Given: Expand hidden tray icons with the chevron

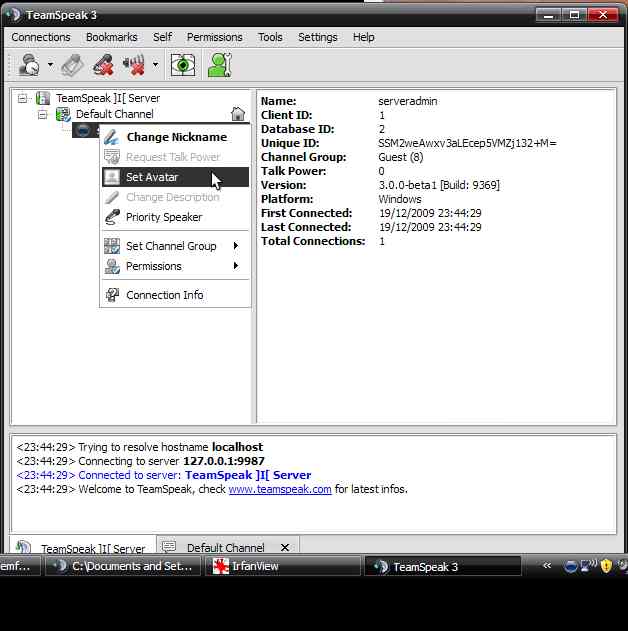Looking at the screenshot, I should [547, 566].
